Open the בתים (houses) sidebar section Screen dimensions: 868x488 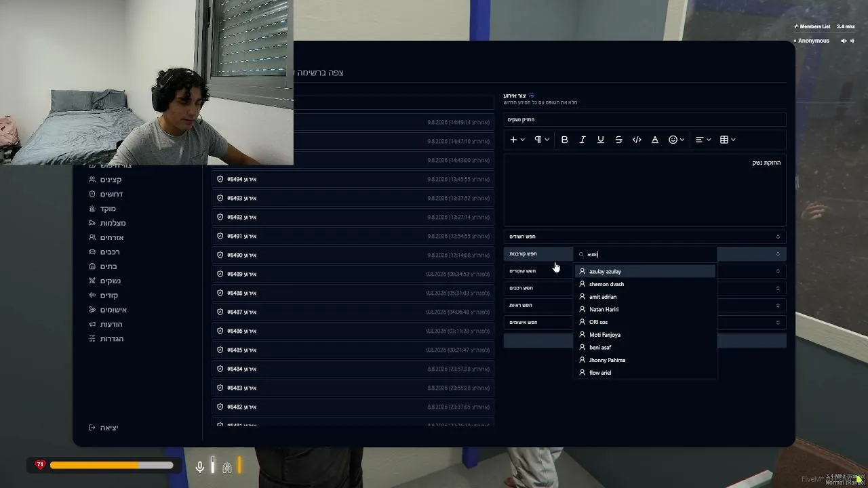point(102,266)
